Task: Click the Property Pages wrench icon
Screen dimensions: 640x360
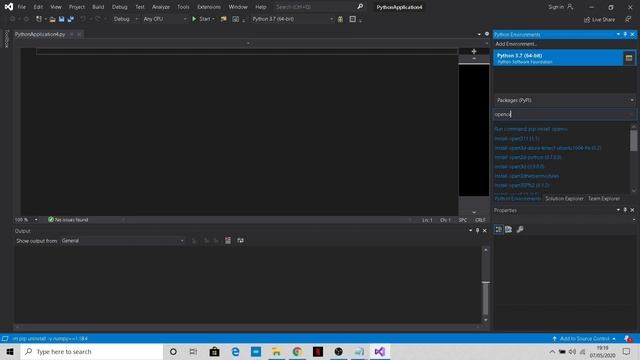Action: pyautogui.click(x=520, y=229)
